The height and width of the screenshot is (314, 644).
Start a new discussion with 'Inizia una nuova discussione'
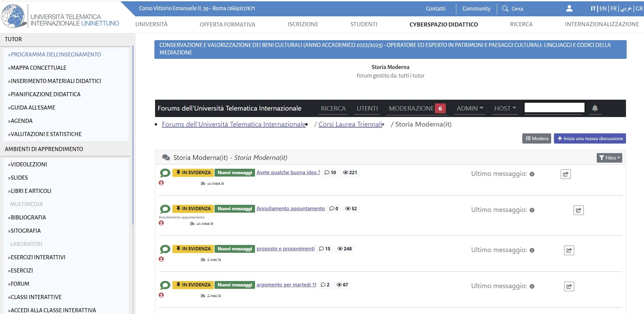pos(590,138)
